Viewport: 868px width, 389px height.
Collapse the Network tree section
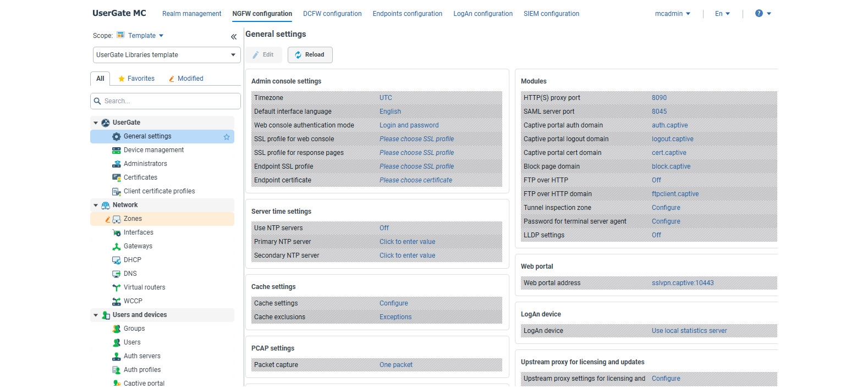click(96, 205)
